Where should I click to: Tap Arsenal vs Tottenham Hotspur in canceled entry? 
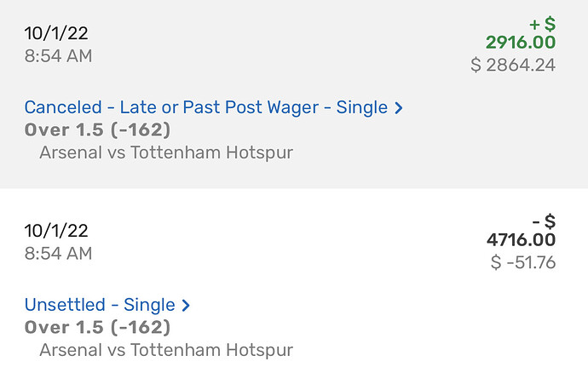[x=166, y=153]
